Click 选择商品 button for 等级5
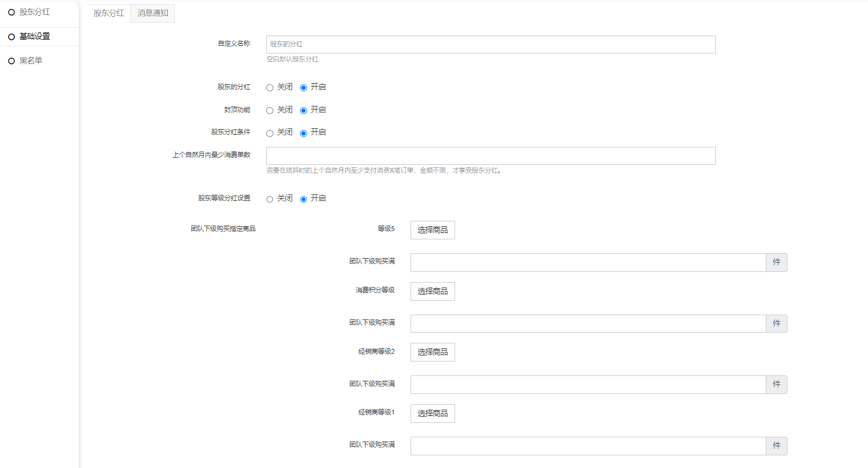This screenshot has width=868, height=468. pos(432,230)
